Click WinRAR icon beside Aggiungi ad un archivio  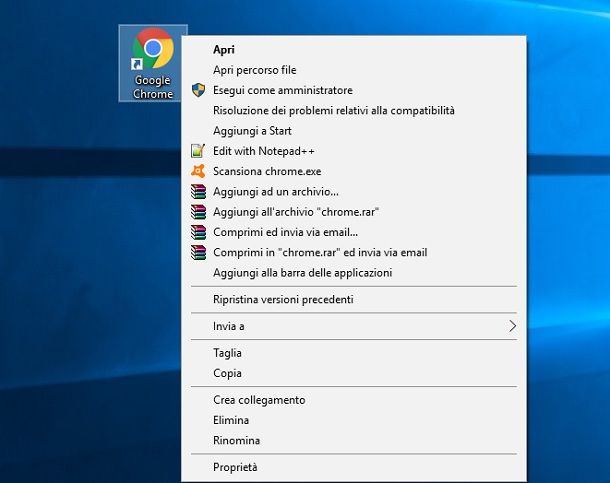click(x=198, y=191)
